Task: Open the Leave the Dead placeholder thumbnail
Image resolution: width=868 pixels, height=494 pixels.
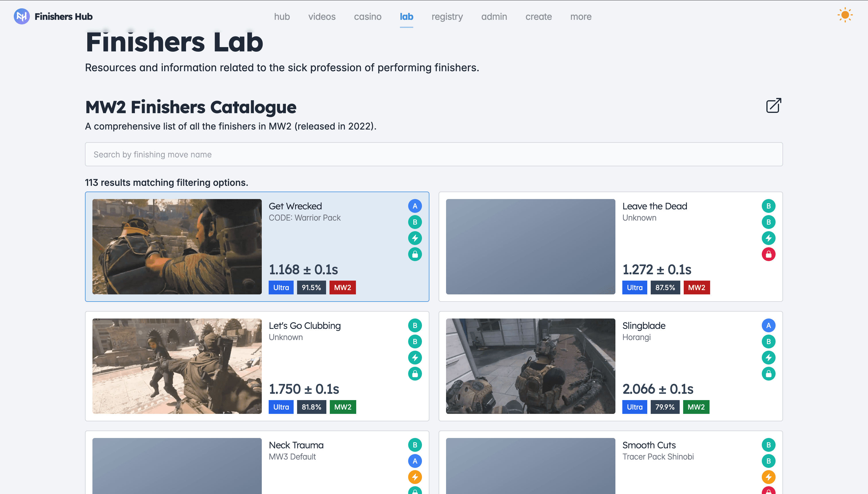Action: 530,247
